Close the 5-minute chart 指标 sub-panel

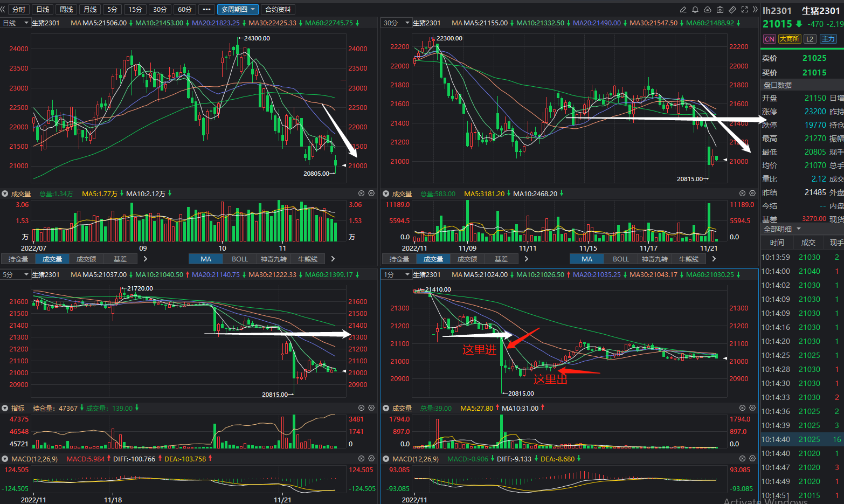(x=362, y=408)
